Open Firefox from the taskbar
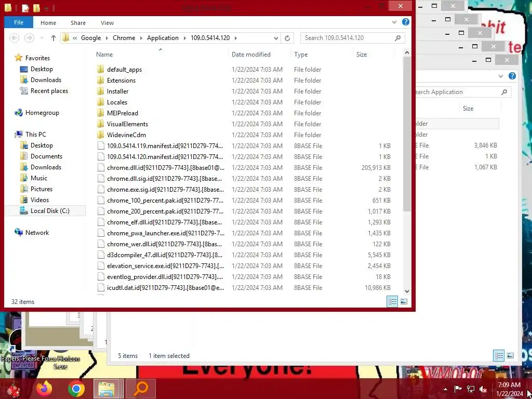Viewport: 532px width, 399px height. click(x=44, y=389)
